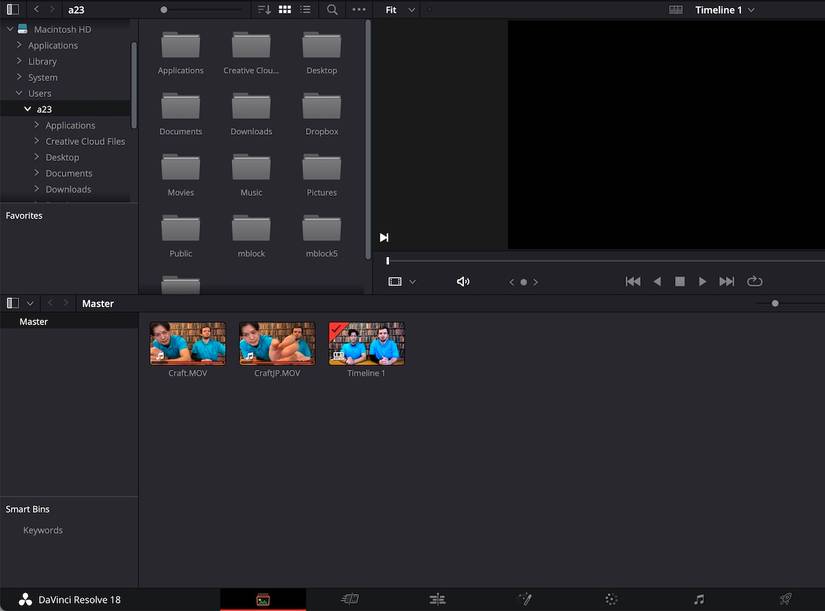The height and width of the screenshot is (611, 825).
Task: Expand the Documents folder in tree
Action: (37, 173)
